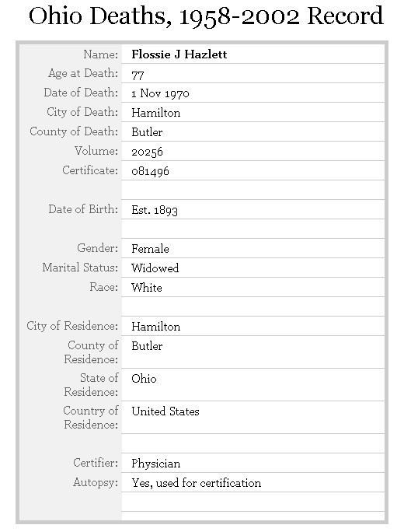
Task: Click the birth date Est. 1893
Action: [155, 210]
